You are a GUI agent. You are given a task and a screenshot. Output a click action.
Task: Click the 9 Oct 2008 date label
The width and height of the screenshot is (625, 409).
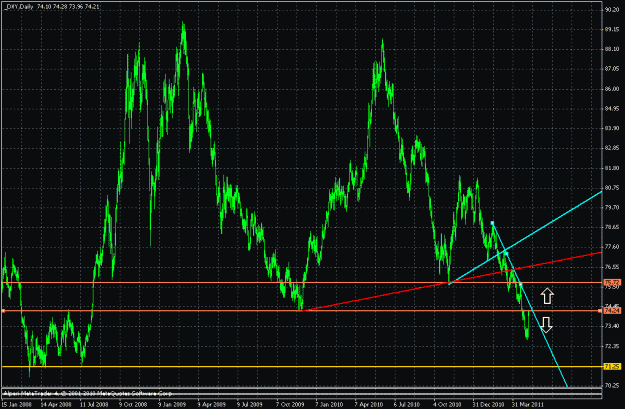tap(133, 404)
